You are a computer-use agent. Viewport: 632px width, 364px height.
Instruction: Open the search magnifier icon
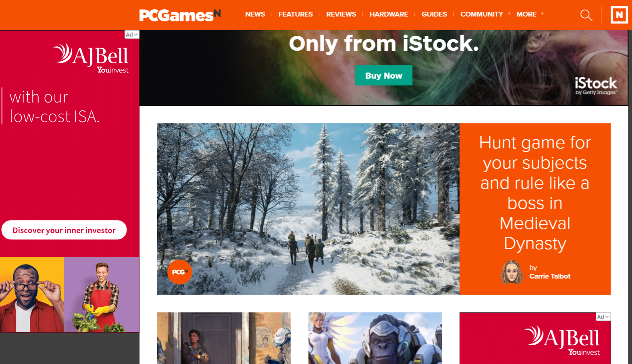586,15
